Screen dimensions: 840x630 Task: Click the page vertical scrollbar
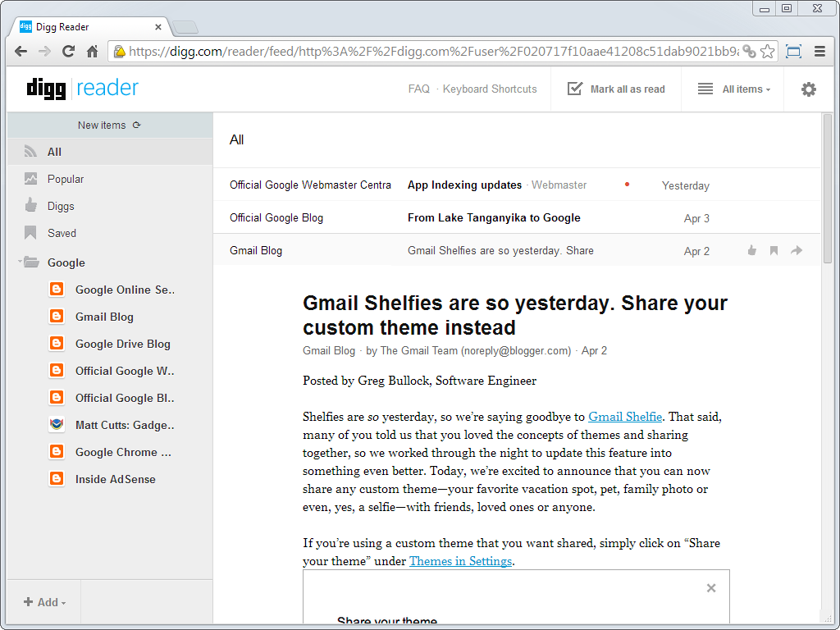coord(827,189)
